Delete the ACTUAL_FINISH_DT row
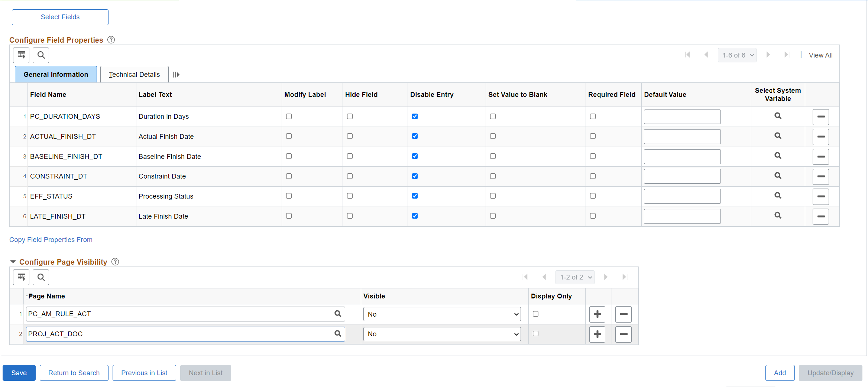The image size is (868, 389). [820, 137]
